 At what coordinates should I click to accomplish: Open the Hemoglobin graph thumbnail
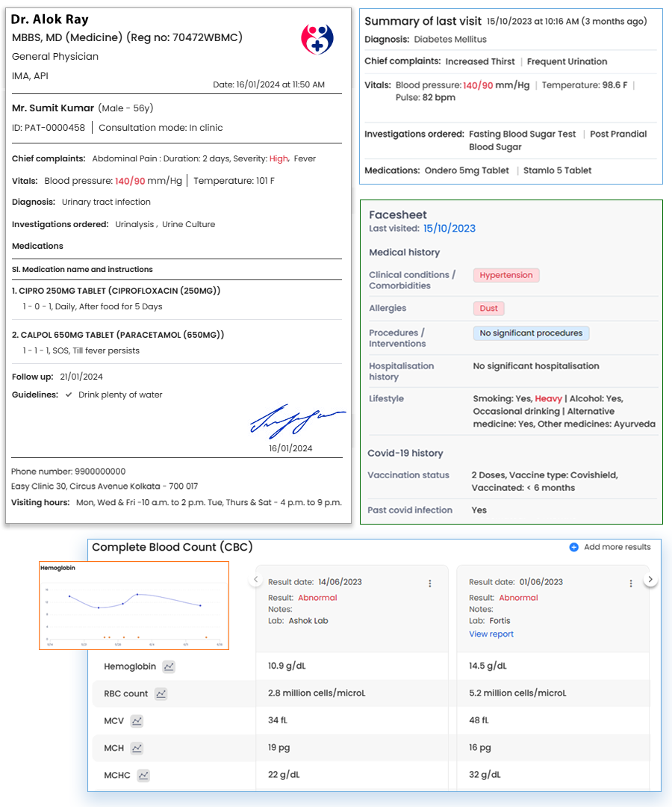(134, 605)
